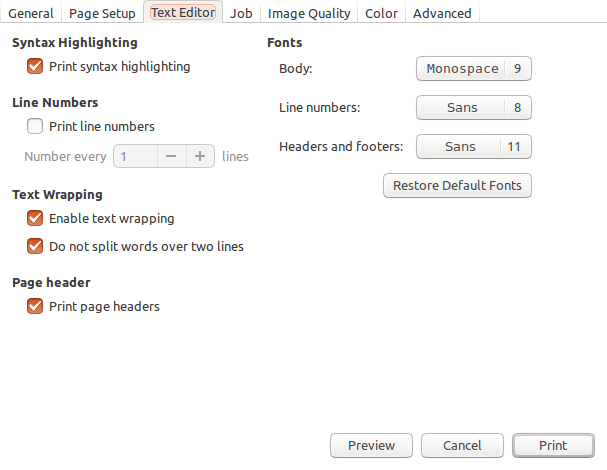Enable Print line numbers checkbox

click(x=35, y=126)
